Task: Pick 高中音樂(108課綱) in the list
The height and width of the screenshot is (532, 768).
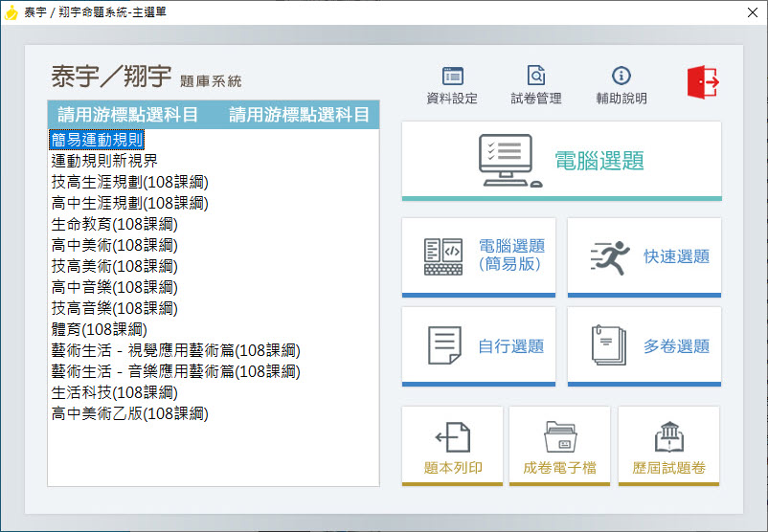Action: 114,287
